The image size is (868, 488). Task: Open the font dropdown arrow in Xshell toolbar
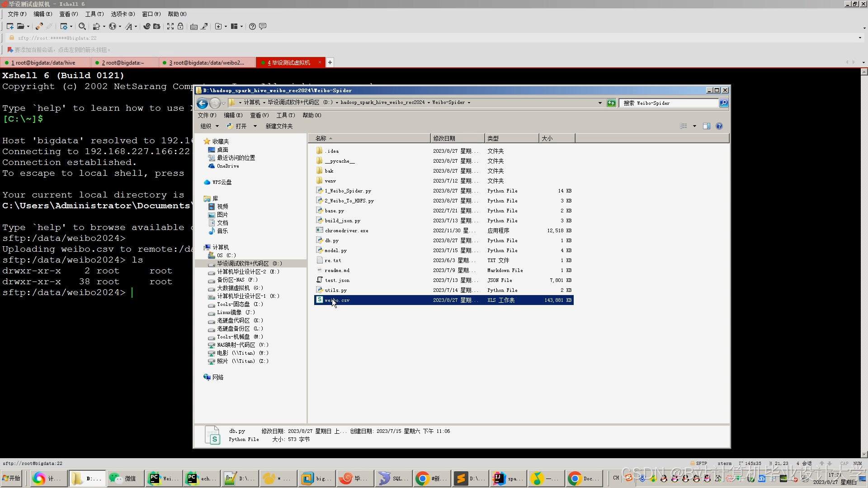pyautogui.click(x=136, y=26)
